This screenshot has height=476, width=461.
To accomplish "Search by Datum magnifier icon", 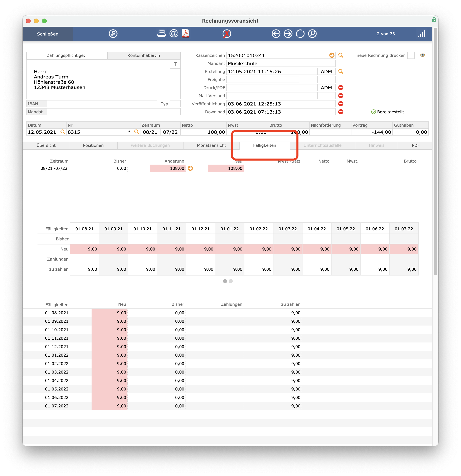I will [63, 132].
